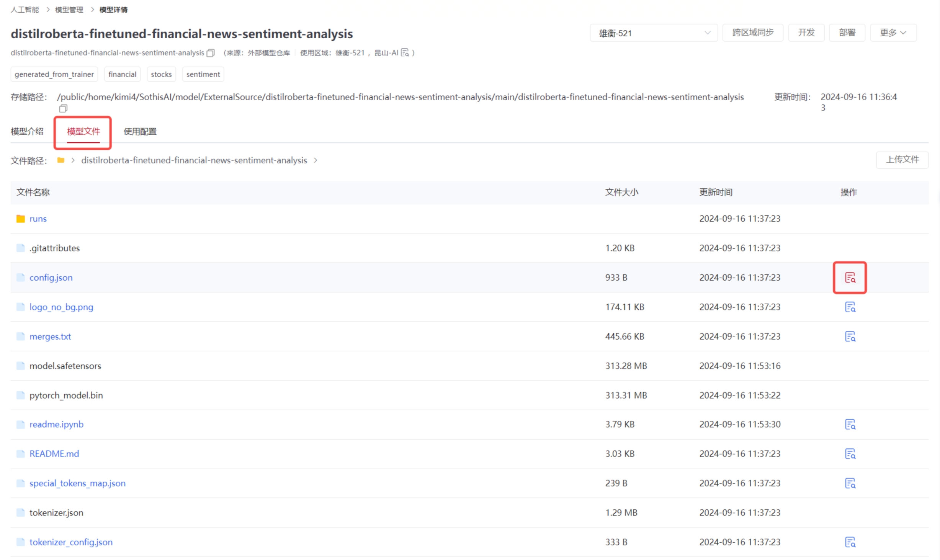940x560 pixels.
Task: Click the 跨区域同步 button
Action: point(752,33)
